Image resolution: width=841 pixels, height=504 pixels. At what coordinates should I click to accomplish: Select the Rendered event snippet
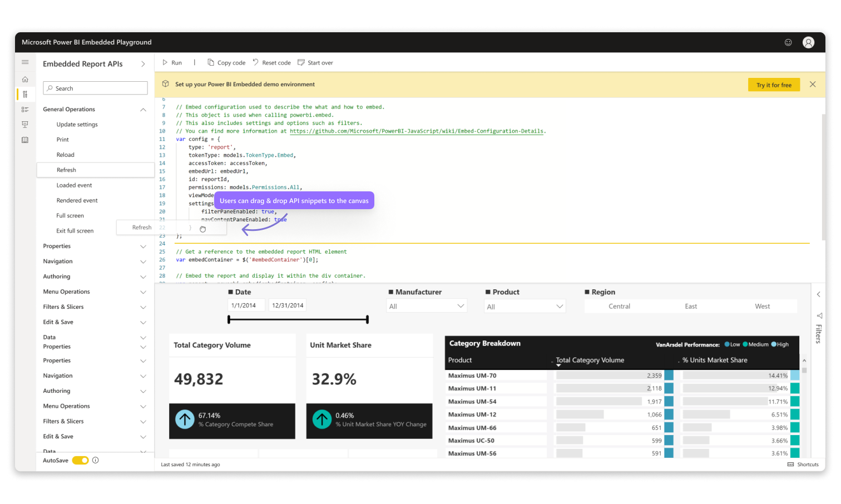(77, 200)
